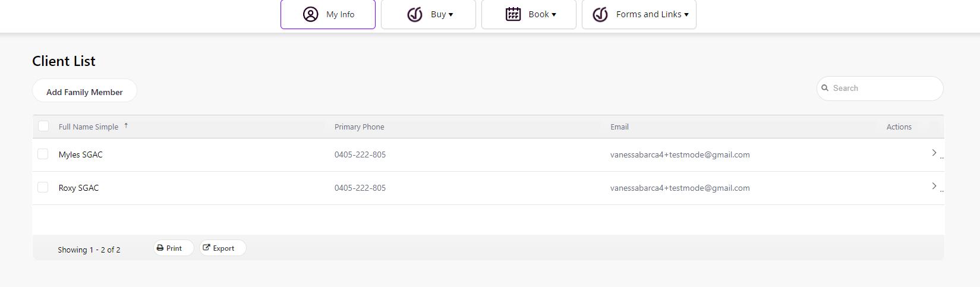Click the Buy checkmark logo icon
The image size is (980, 287).
(415, 14)
